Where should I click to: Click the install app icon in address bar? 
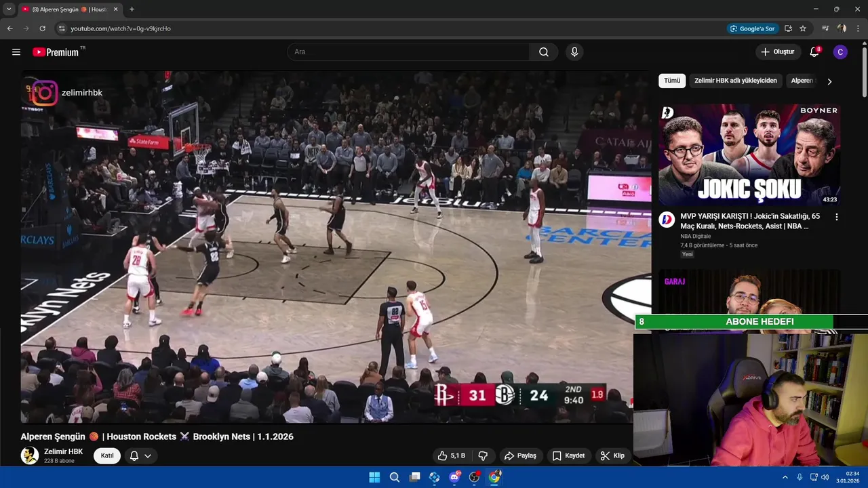pyautogui.click(x=788, y=28)
